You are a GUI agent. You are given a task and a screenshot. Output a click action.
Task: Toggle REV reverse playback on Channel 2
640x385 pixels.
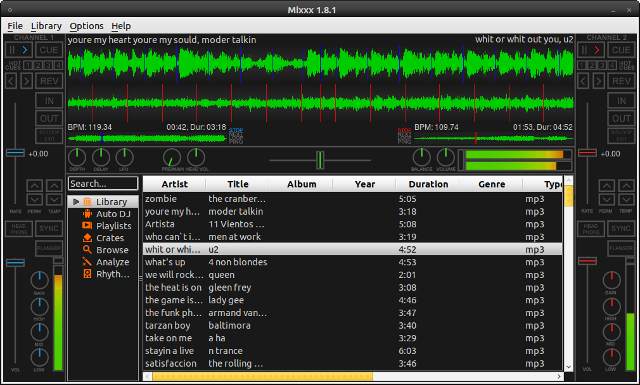621,81
